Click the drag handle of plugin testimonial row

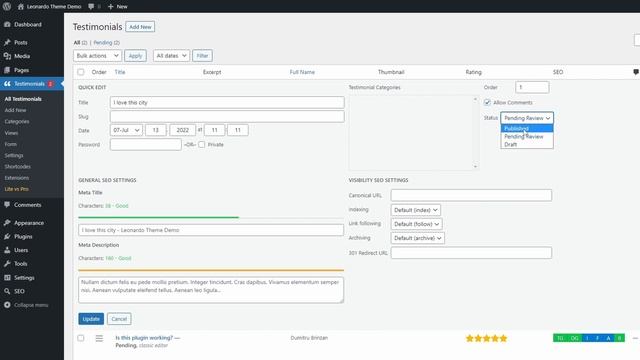point(99,338)
